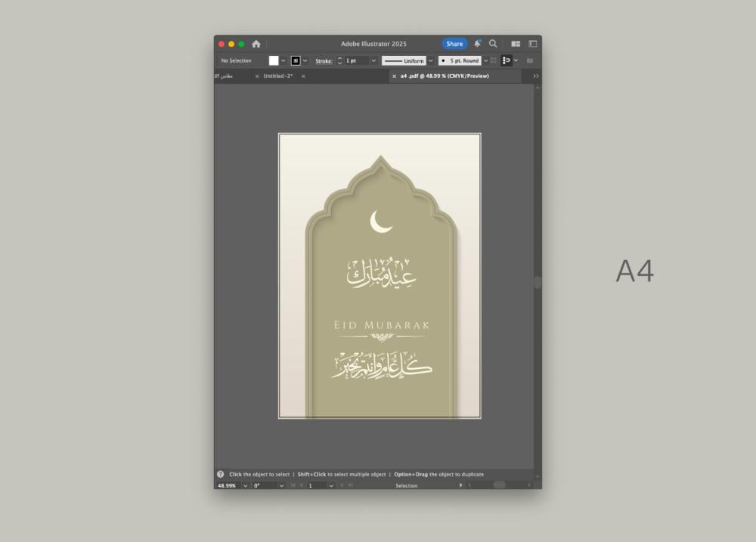Click the Stroke label link

pyautogui.click(x=324, y=60)
